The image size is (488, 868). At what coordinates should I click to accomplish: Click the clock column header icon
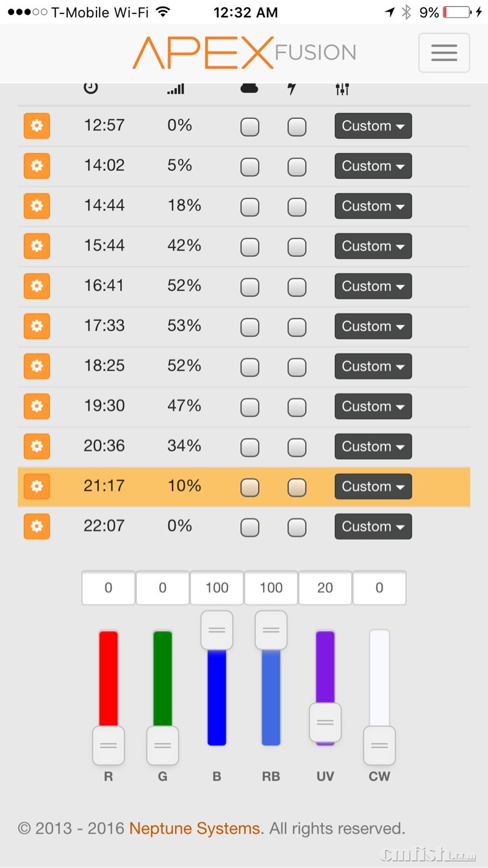tap(91, 88)
